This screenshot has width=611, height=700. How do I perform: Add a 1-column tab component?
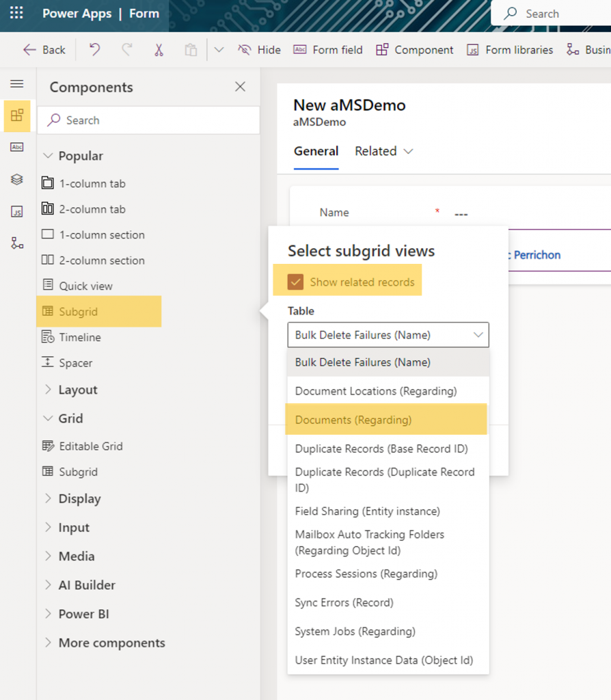pos(84,183)
